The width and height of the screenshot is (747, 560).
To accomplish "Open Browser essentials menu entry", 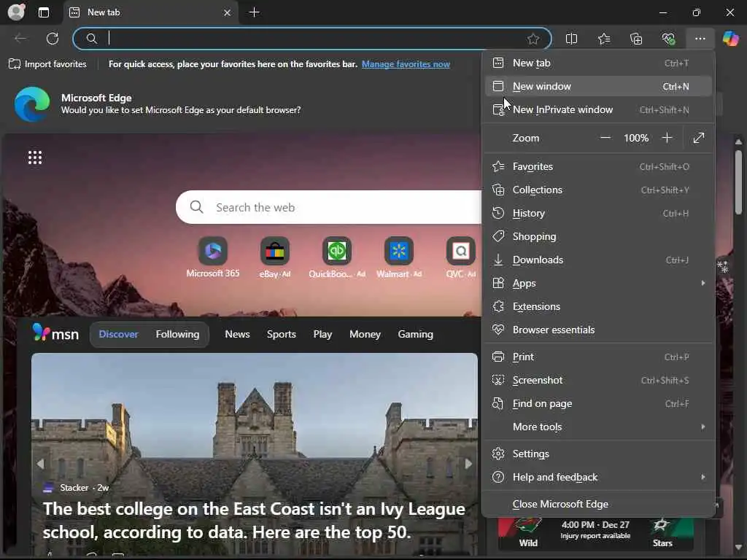I will (598, 330).
